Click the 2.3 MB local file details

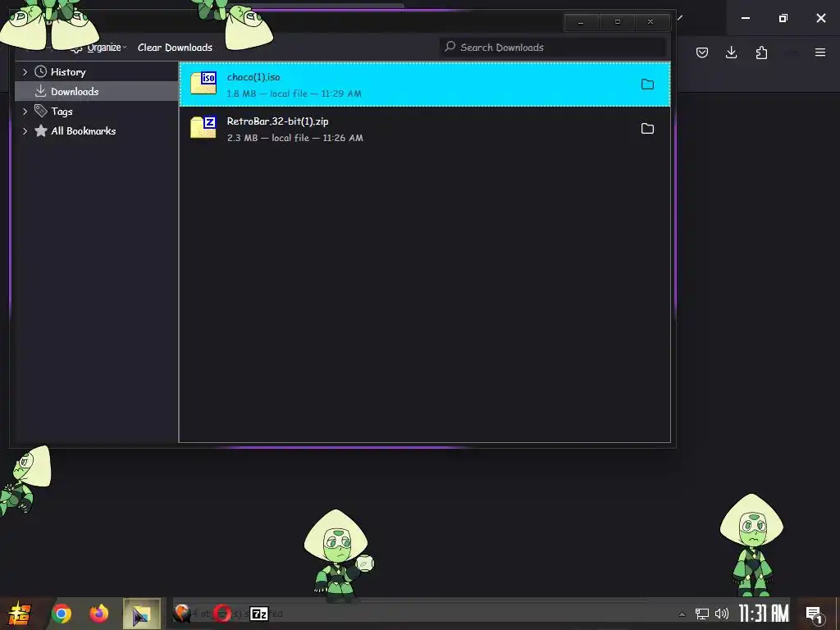coord(295,138)
